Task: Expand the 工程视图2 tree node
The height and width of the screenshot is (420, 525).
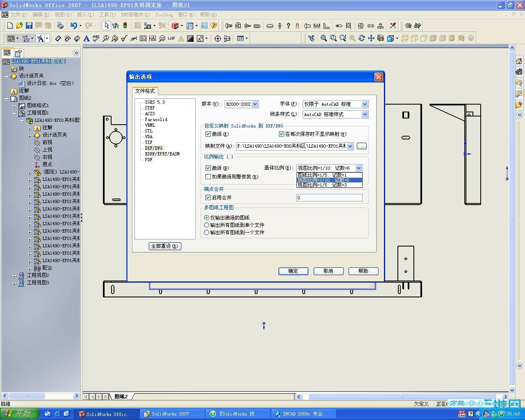Action: tap(14, 276)
